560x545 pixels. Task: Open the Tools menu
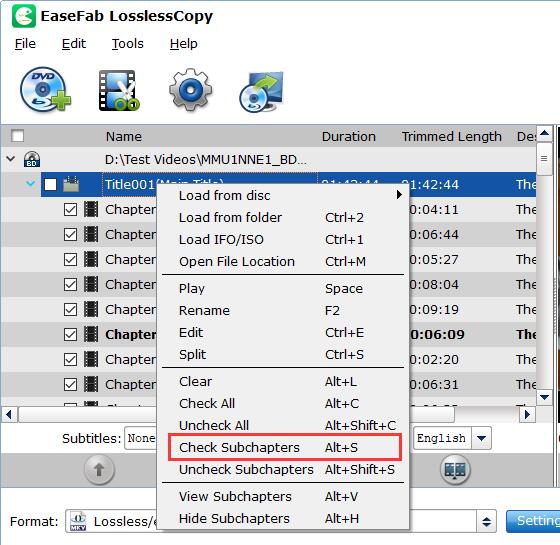(x=128, y=44)
